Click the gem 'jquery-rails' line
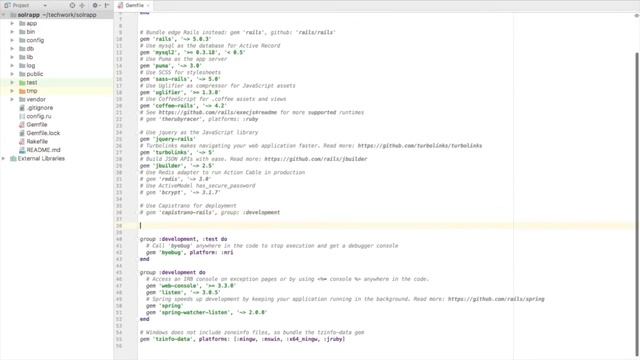640x360 pixels. coord(168,139)
